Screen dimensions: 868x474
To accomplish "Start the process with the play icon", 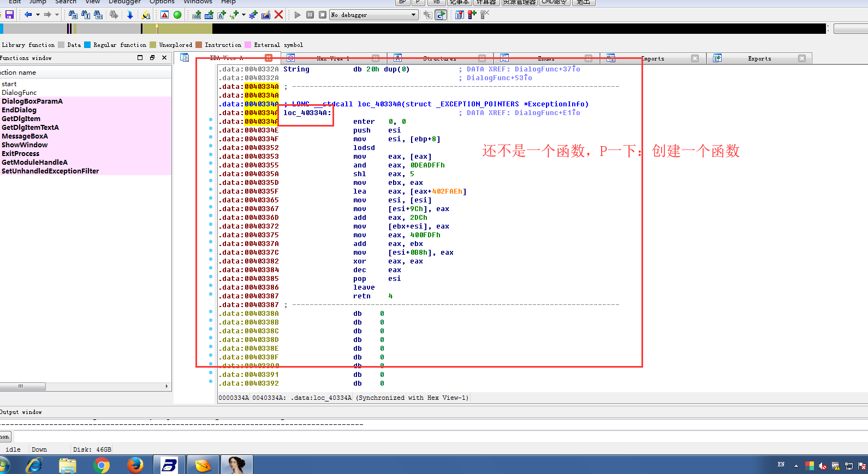I will pos(298,15).
